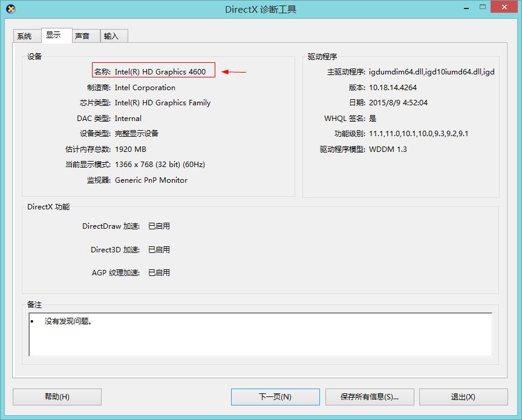The width and height of the screenshot is (522, 420).
Task: Click the 帮助(H) button
Action: coord(57,396)
